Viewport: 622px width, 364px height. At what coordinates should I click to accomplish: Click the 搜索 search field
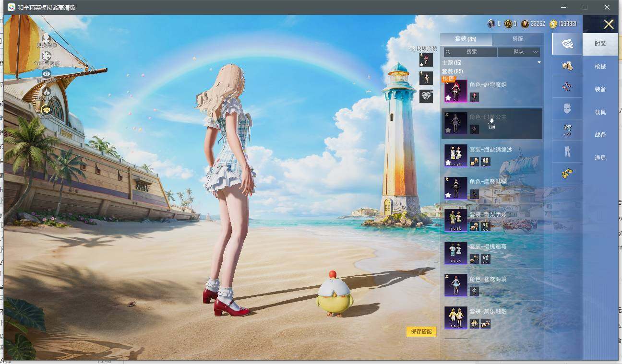pos(470,52)
